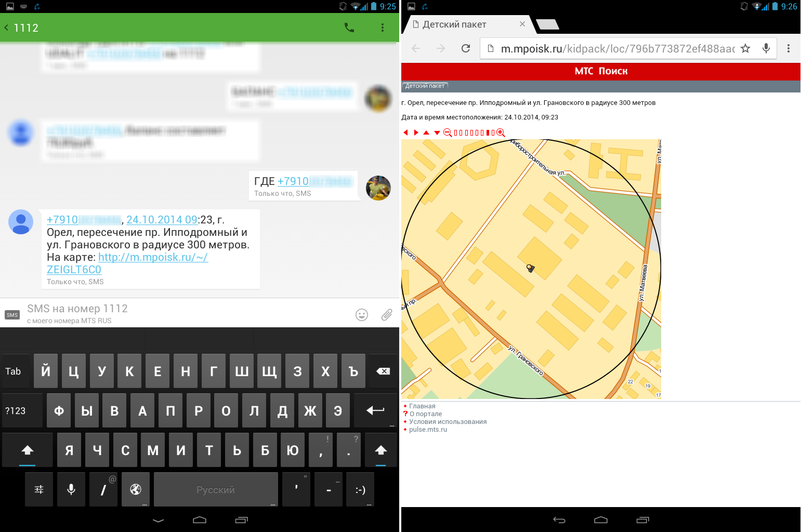Screen dimensions: 801x532
Task: Tap the Й key
Action: pyautogui.click(x=46, y=371)
